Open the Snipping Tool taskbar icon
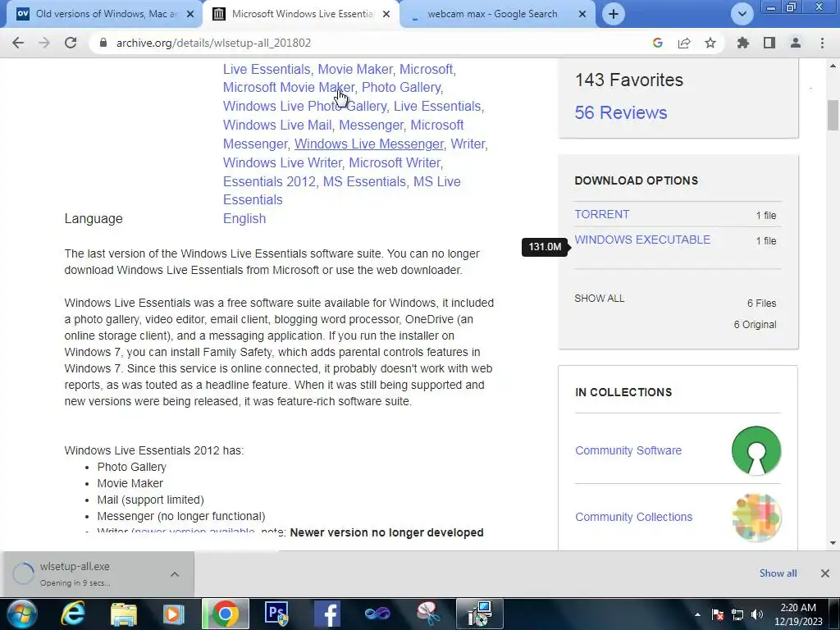 [x=428, y=614]
